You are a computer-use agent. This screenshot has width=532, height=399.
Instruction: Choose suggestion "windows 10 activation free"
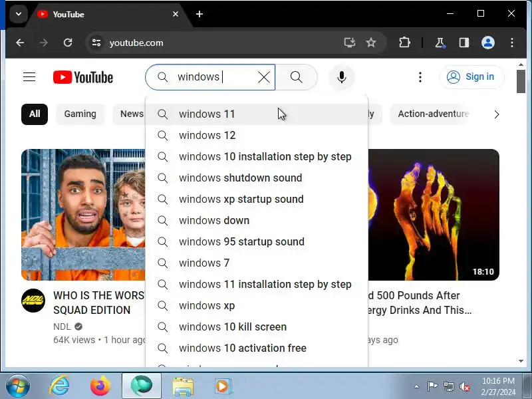[257, 348]
